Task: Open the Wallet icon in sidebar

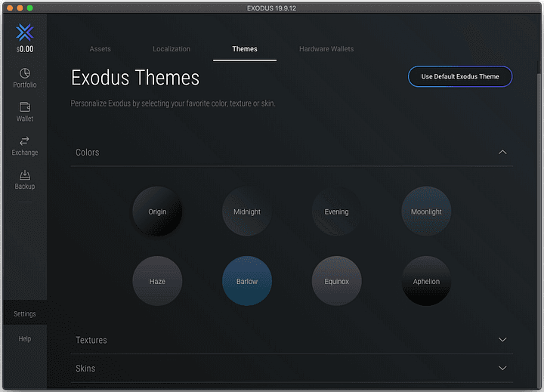Action: tap(25, 106)
